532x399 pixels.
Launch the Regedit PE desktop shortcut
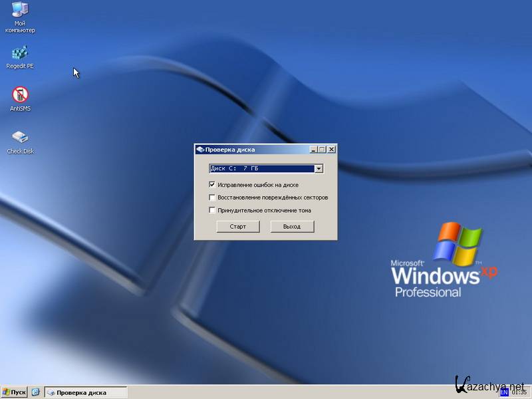[20, 53]
